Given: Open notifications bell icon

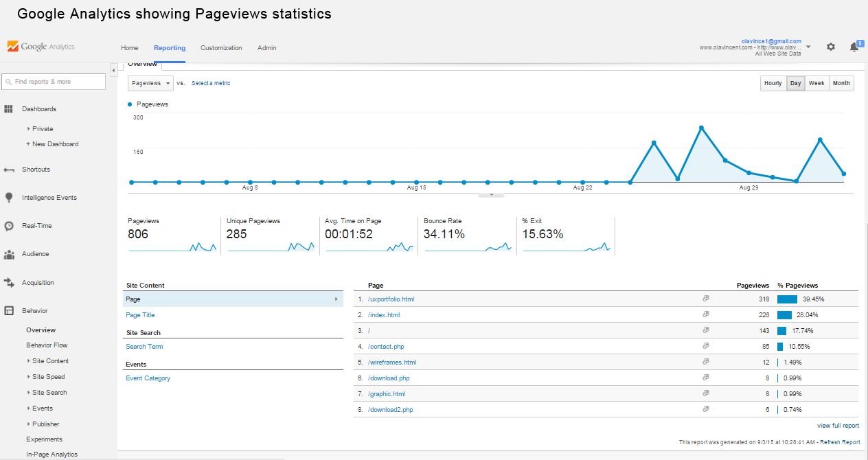Looking at the screenshot, I should point(854,47).
